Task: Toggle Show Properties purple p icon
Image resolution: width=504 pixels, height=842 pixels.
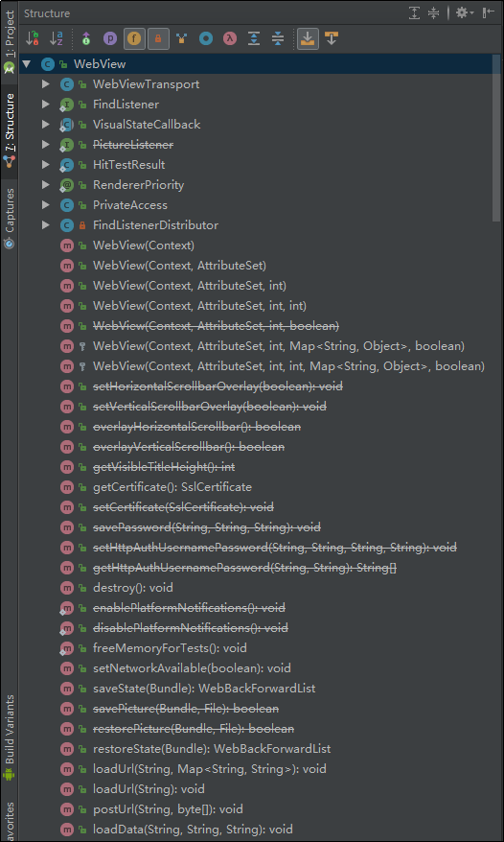Action: click(x=110, y=38)
